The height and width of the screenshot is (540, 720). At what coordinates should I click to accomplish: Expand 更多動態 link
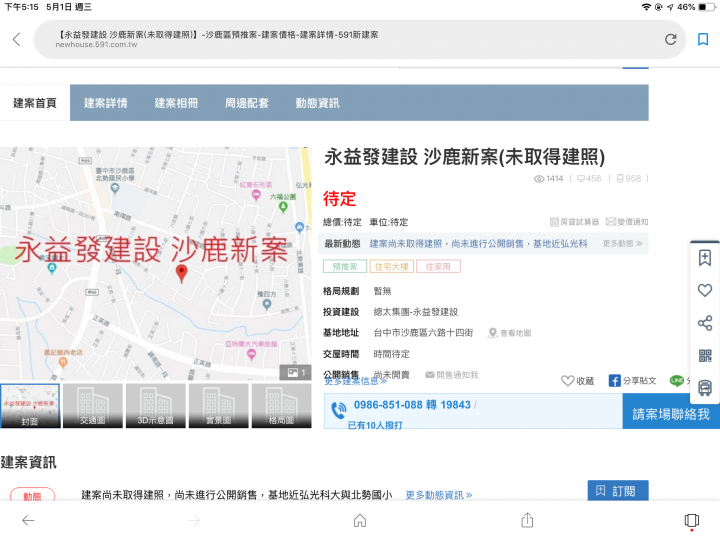pyautogui.click(x=622, y=243)
